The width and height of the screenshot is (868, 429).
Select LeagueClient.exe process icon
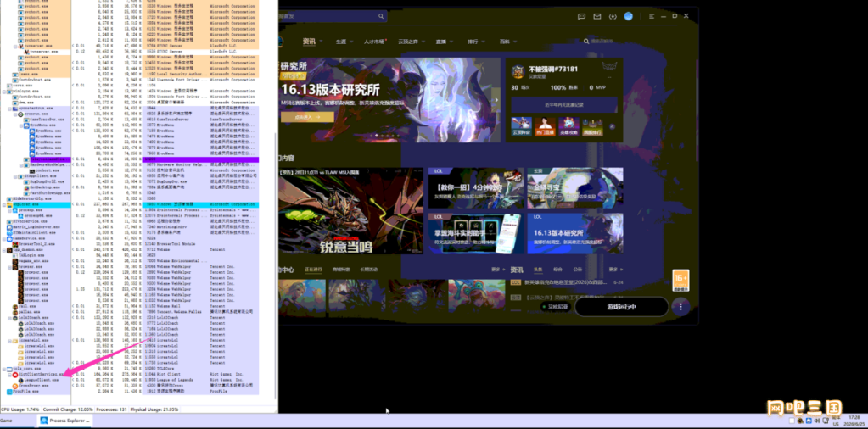[x=20, y=381]
